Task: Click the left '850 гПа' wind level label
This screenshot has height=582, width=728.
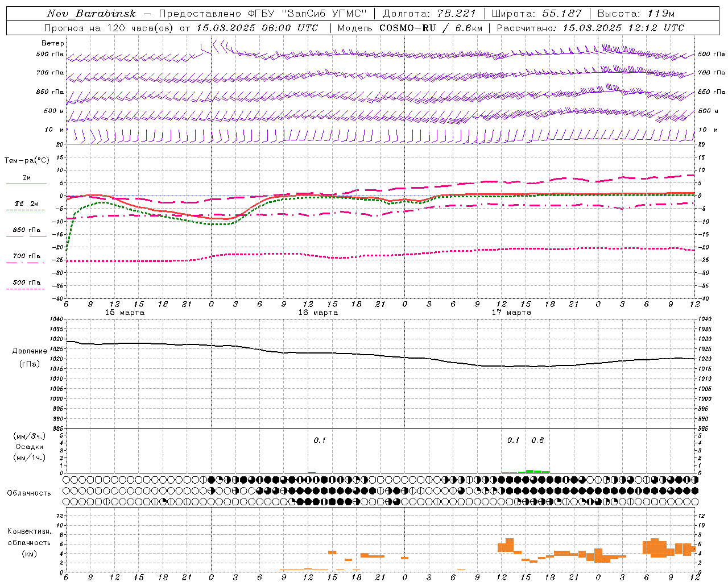Action: click(50, 92)
